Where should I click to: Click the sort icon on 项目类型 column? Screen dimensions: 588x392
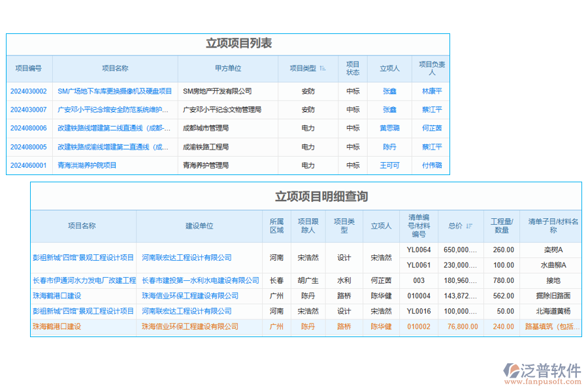tap(323, 68)
